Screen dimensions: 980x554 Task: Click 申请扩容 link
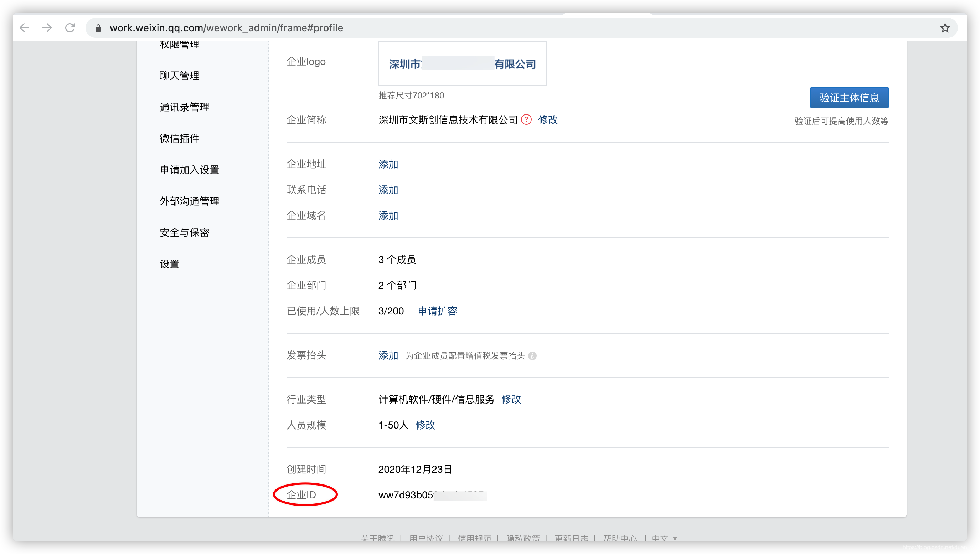[438, 311]
